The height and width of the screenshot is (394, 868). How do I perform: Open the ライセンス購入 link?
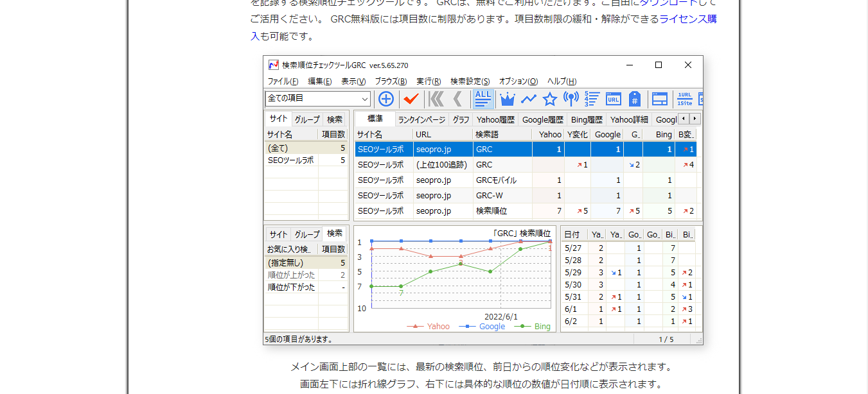click(x=688, y=19)
